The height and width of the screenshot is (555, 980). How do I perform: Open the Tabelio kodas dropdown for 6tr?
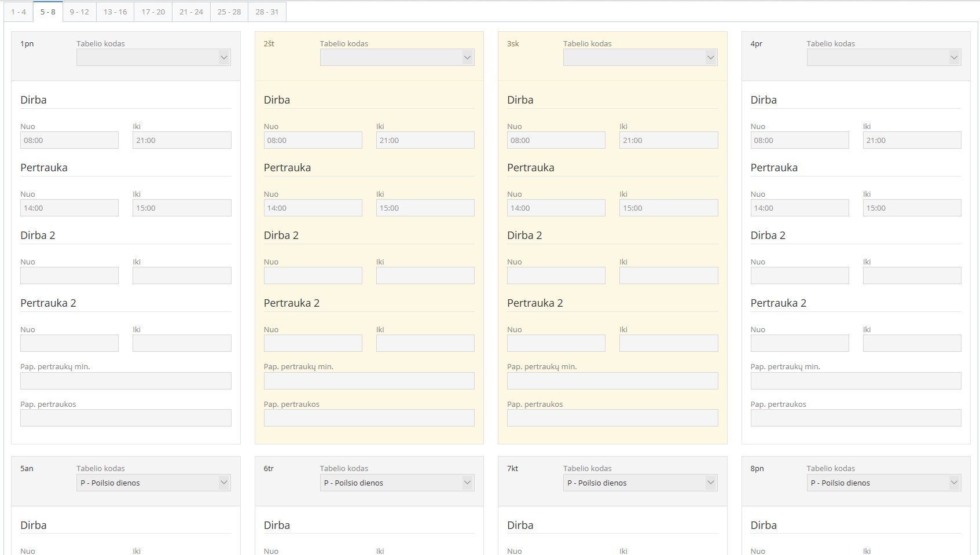pyautogui.click(x=397, y=483)
